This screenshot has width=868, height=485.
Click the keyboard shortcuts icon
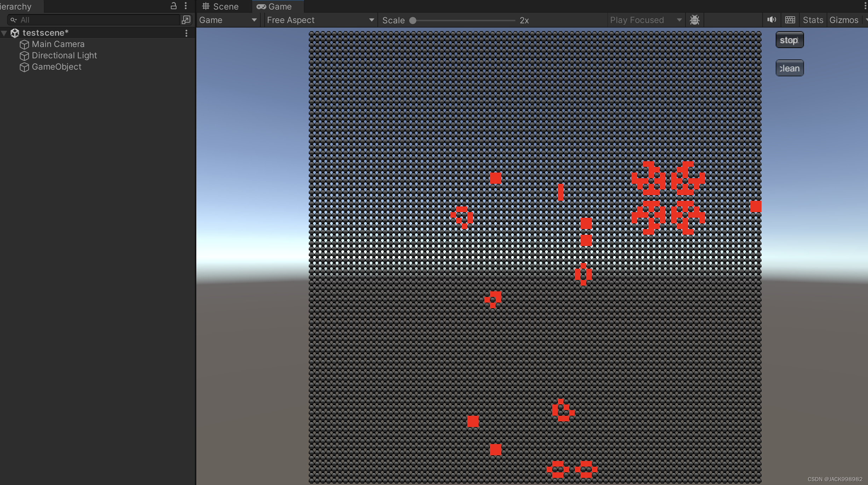pos(790,20)
